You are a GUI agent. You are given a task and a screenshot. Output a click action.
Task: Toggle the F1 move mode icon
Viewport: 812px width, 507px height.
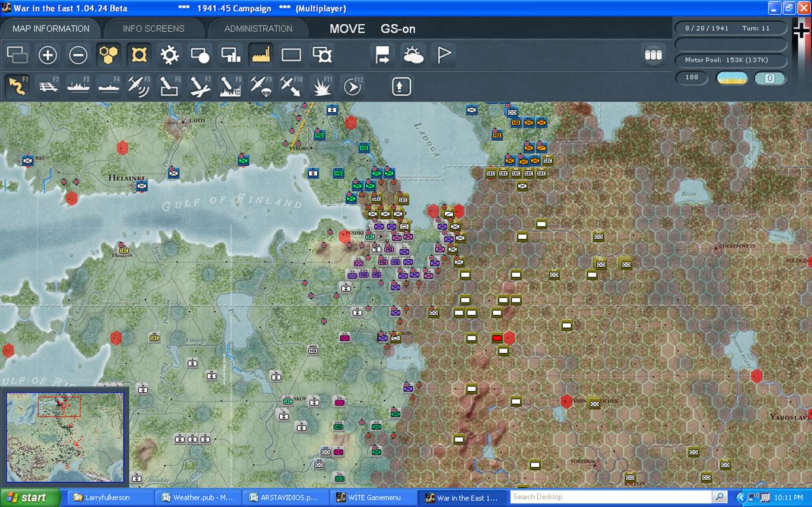17,86
